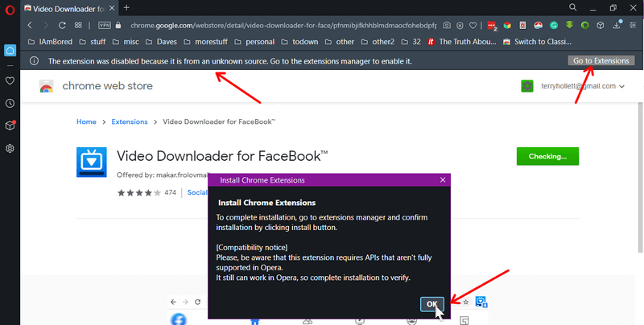
Task: Open the Search tabs magnifier icon
Action: (x=572, y=7)
